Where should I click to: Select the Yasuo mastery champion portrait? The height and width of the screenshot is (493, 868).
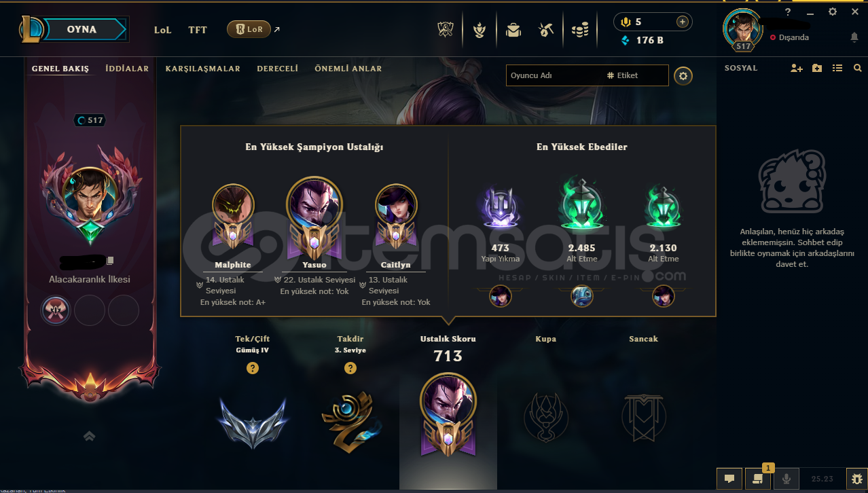314,204
